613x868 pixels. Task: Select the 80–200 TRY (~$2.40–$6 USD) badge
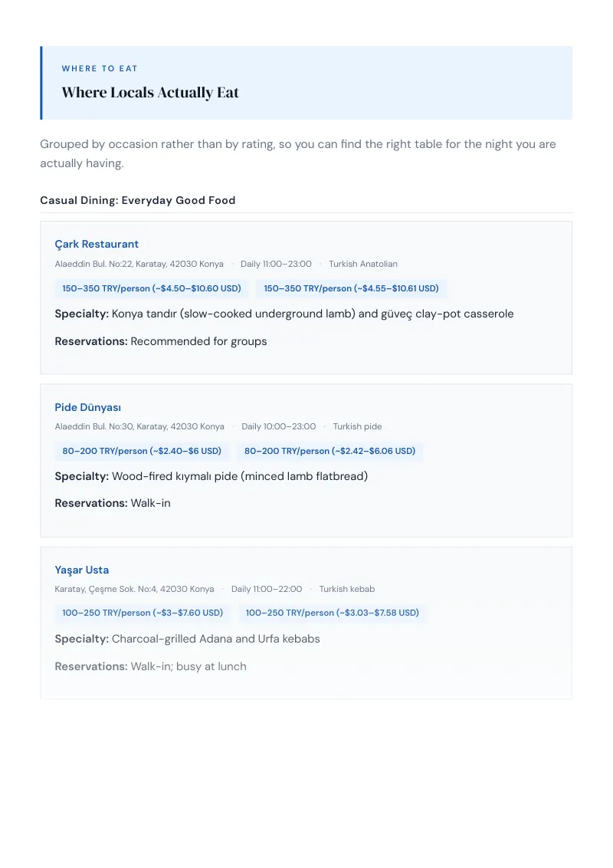click(142, 451)
